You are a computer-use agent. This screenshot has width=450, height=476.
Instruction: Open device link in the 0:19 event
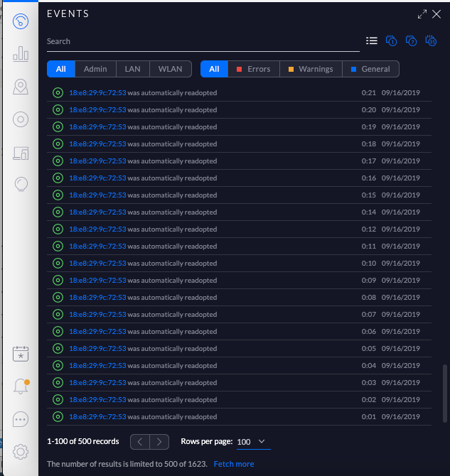click(97, 126)
